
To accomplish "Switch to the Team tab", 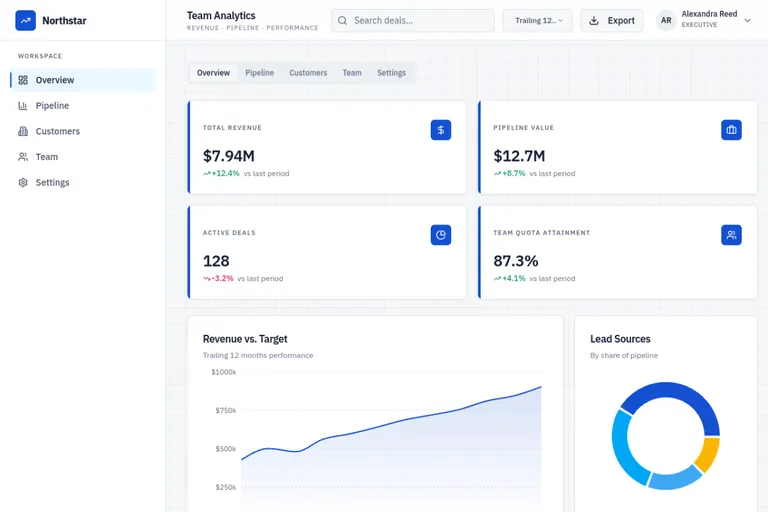I will click(352, 73).
